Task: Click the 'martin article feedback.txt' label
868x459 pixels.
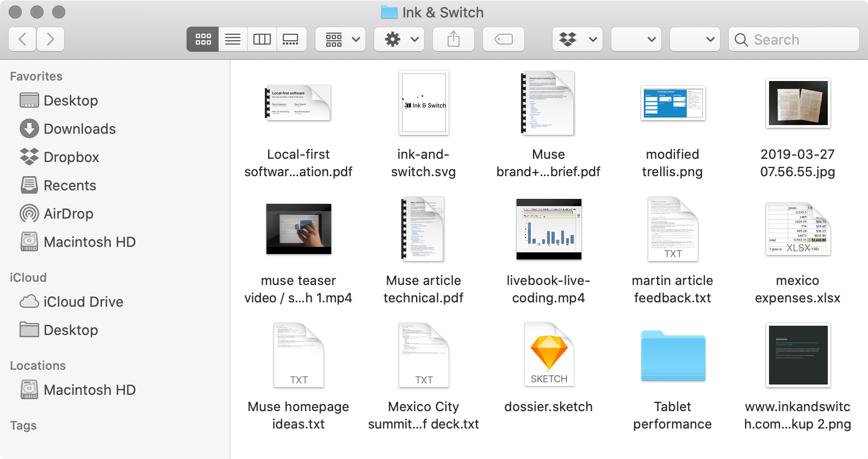Action: 672,289
